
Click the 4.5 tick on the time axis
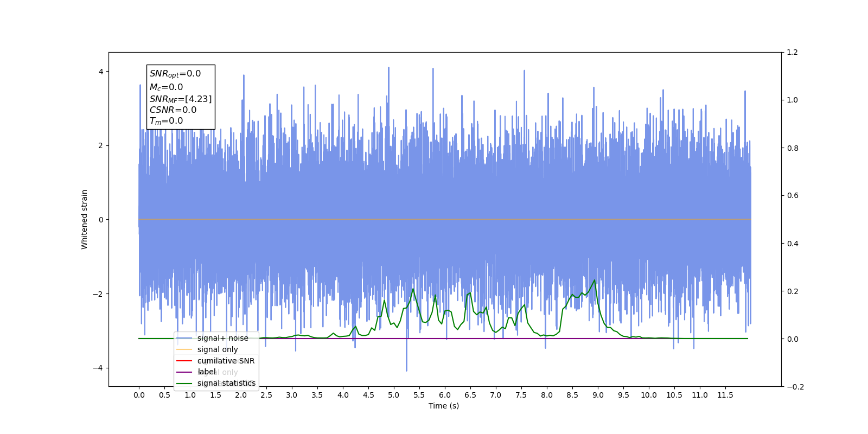[368, 395]
